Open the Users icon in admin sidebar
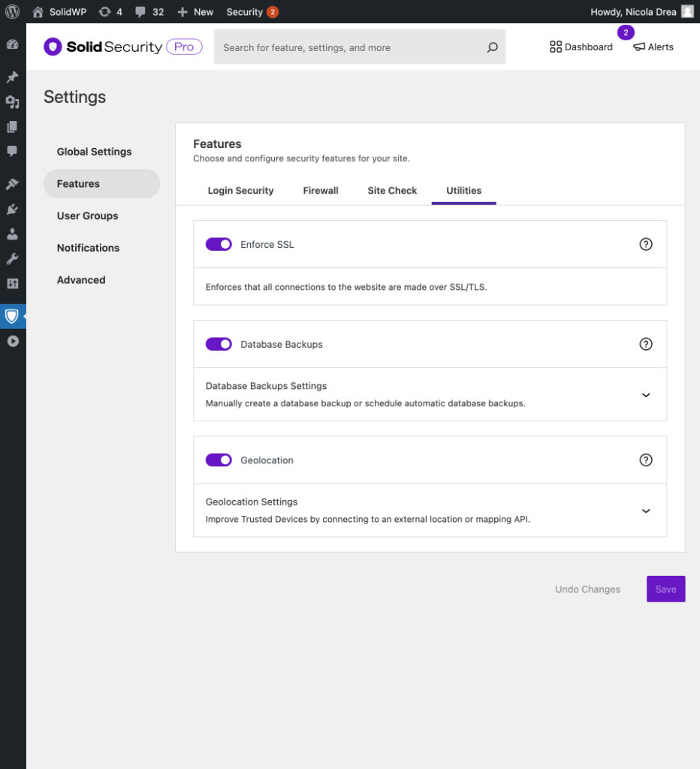 point(12,234)
